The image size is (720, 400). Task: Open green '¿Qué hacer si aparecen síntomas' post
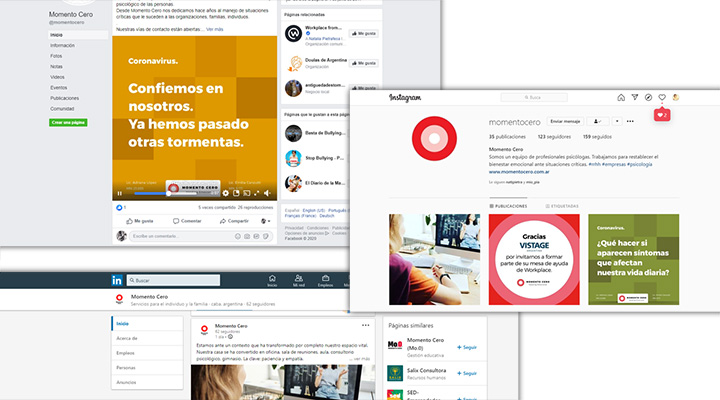[x=634, y=259]
